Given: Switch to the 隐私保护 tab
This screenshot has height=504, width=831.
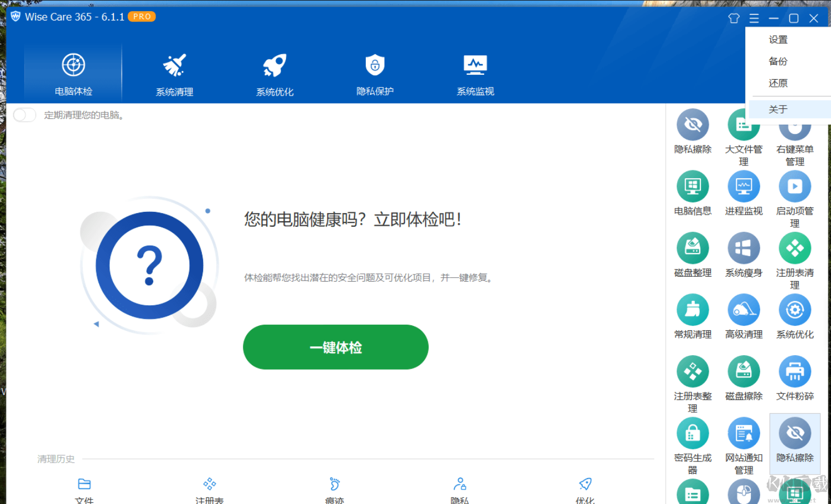Looking at the screenshot, I should 375,73.
